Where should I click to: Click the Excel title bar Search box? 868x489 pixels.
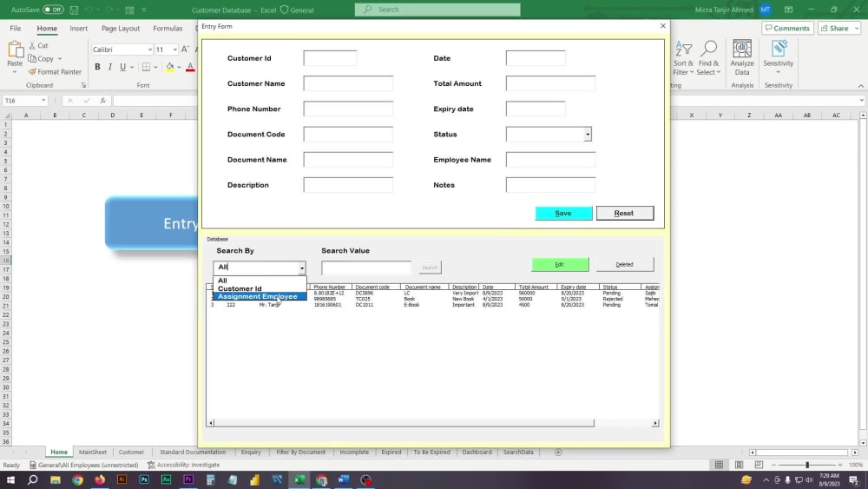tap(437, 10)
